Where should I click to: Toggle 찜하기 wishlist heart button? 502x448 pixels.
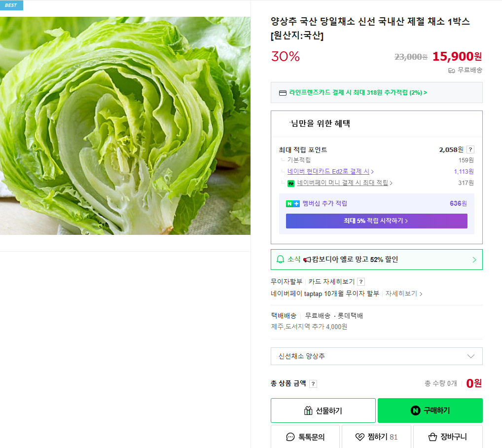coord(376,437)
